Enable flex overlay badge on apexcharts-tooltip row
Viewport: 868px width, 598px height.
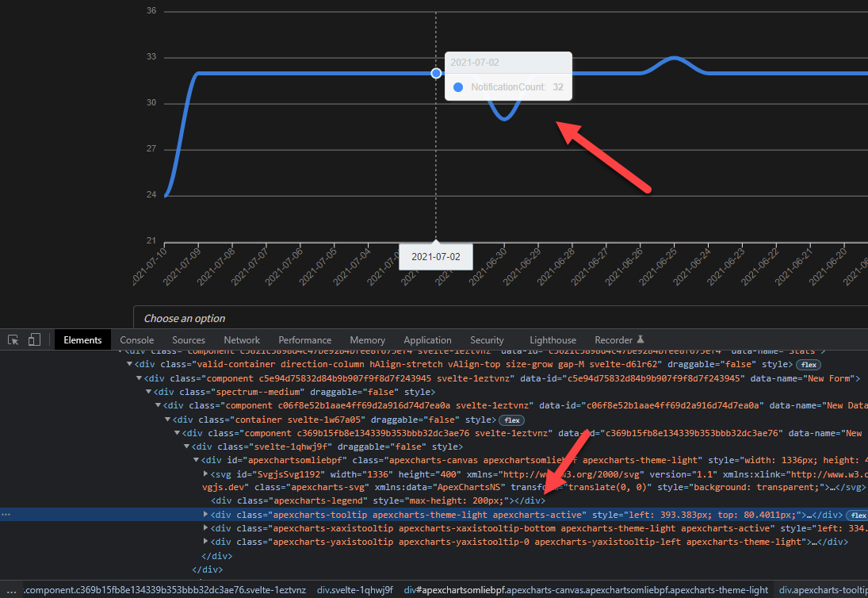pyautogui.click(x=857, y=515)
